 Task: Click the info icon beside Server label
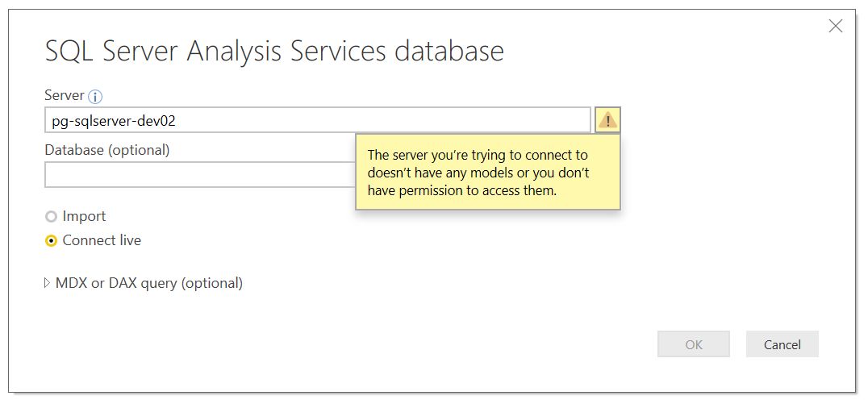pyautogui.click(x=95, y=97)
